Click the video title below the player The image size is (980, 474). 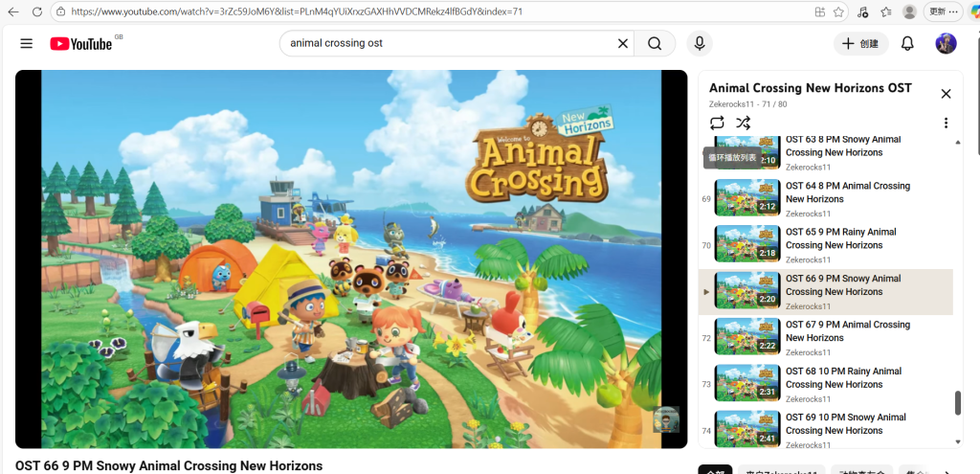point(168,466)
